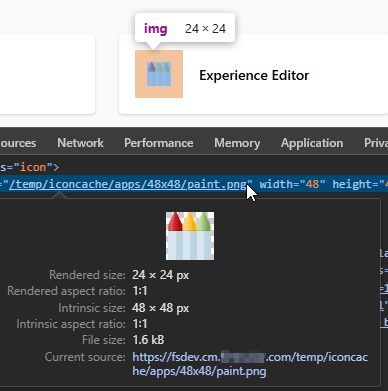
Task: Click the class="icon" code line
Action: [29, 167]
